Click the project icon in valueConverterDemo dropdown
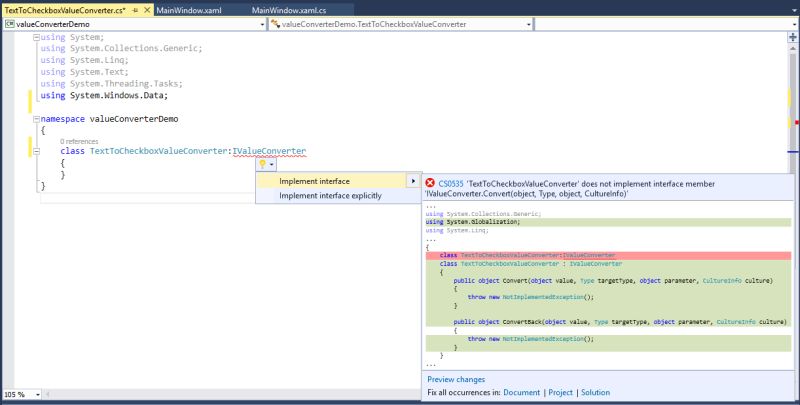 [x=9, y=24]
